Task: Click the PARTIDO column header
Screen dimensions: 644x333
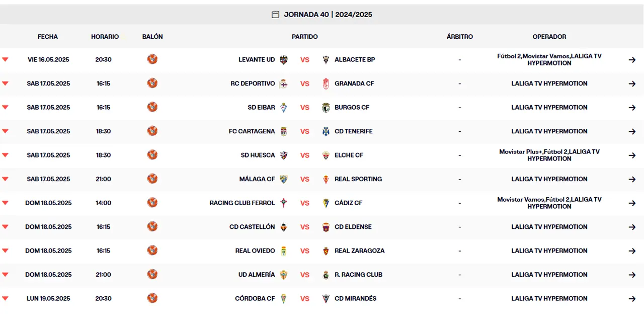Action: tap(304, 36)
